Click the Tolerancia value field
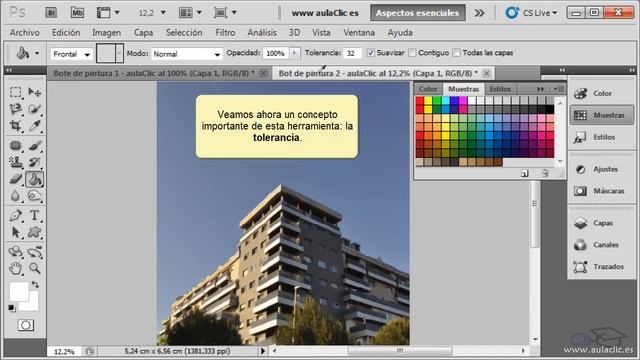This screenshot has height=360, width=640. (352, 53)
